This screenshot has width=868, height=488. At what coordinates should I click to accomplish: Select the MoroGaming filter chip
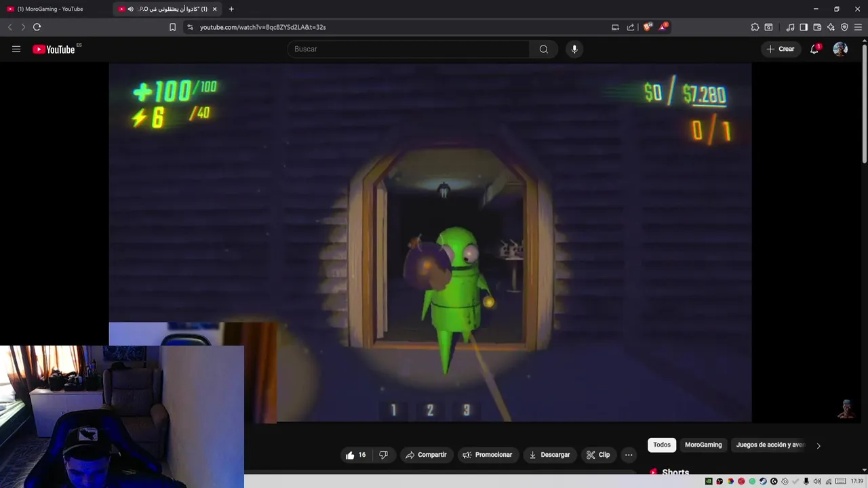pos(703,445)
